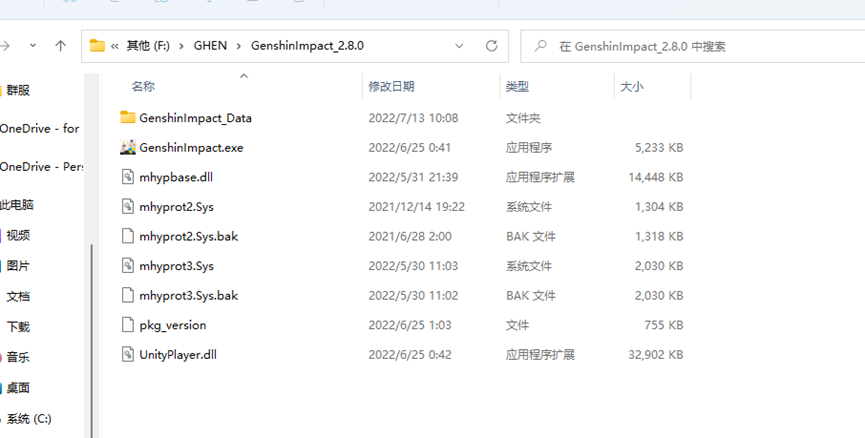Click the mhyprot2.Sys file icon
Image resolution: width=865 pixels, height=438 pixels.
tap(127, 206)
